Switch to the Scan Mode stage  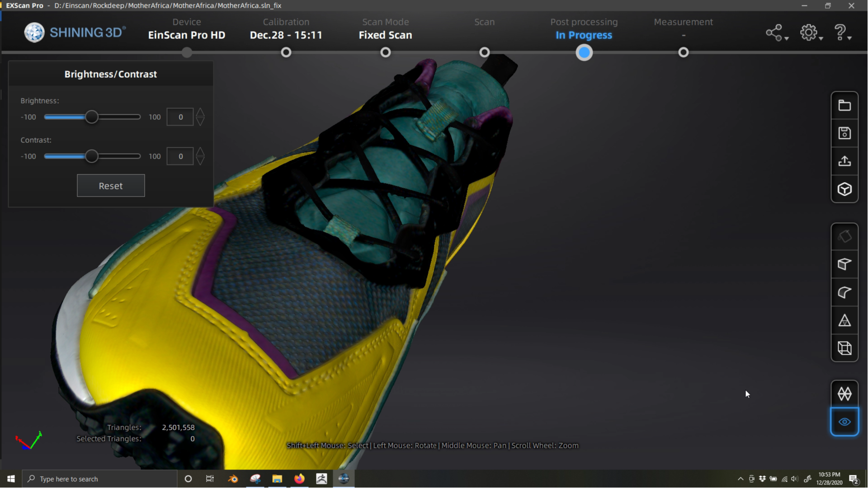[x=385, y=28]
